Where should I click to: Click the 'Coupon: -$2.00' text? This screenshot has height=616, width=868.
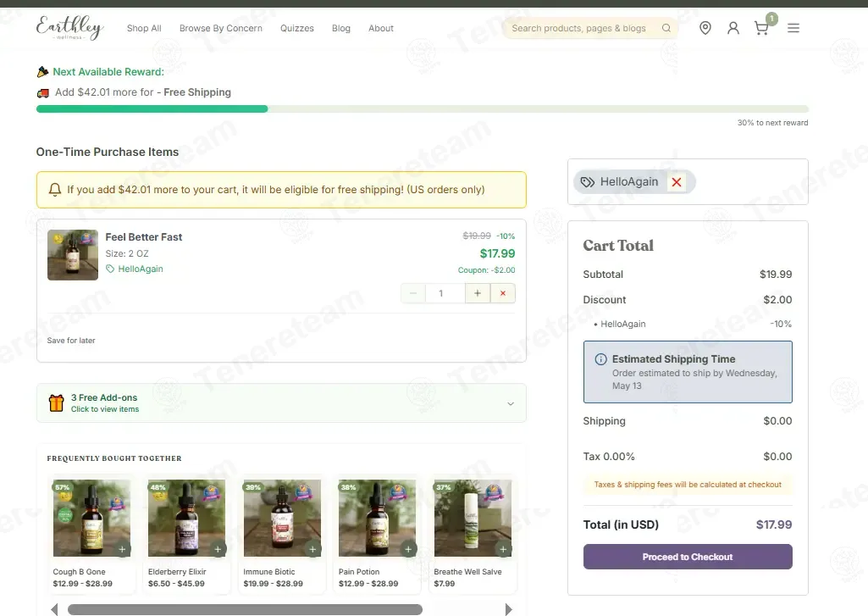[x=487, y=269]
